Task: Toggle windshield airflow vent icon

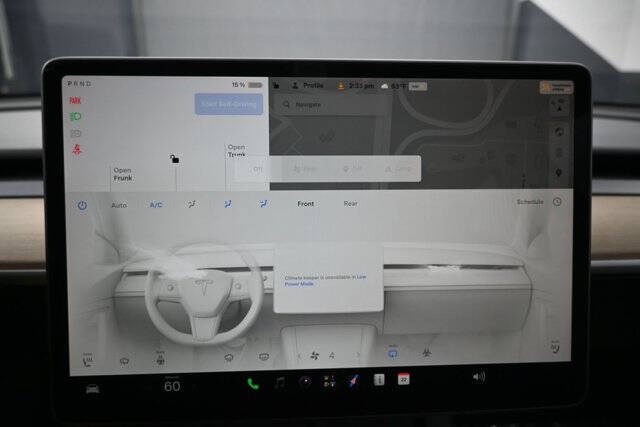Action: pos(191,204)
